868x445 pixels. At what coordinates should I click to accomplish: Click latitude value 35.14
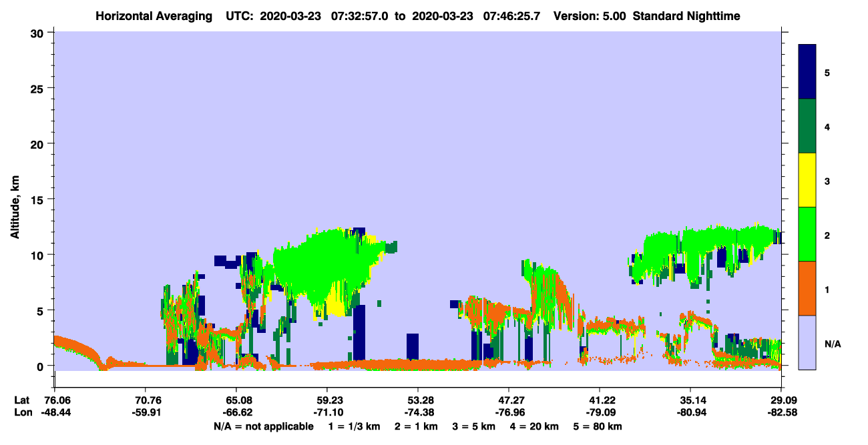coord(690,401)
